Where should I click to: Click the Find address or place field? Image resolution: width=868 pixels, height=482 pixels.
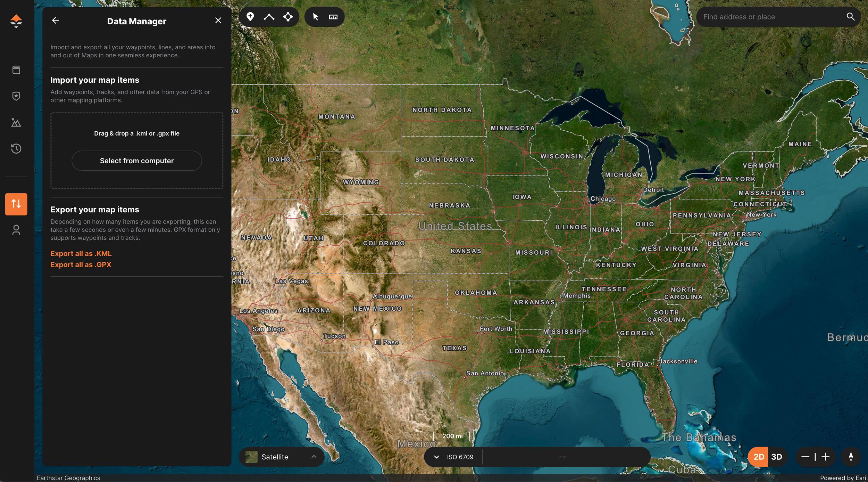point(771,17)
